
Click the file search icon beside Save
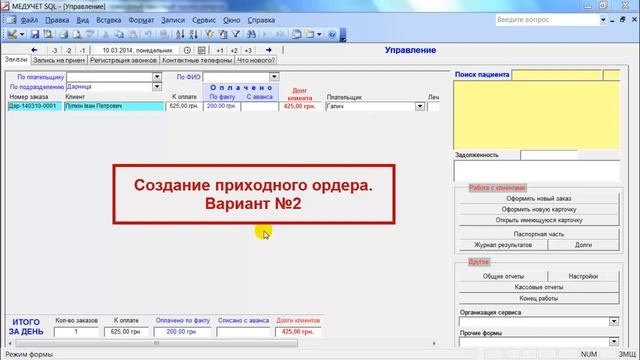point(48,35)
